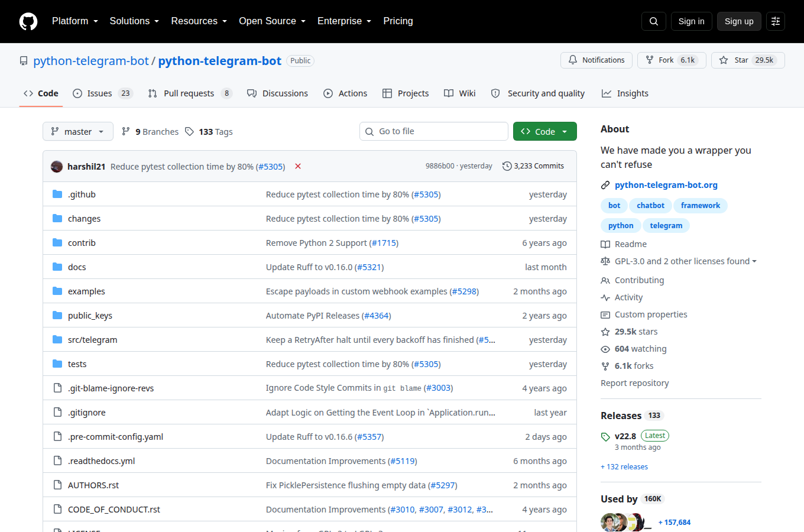Click the commit history clock icon
Screen dimensions: 804x532
507,166
